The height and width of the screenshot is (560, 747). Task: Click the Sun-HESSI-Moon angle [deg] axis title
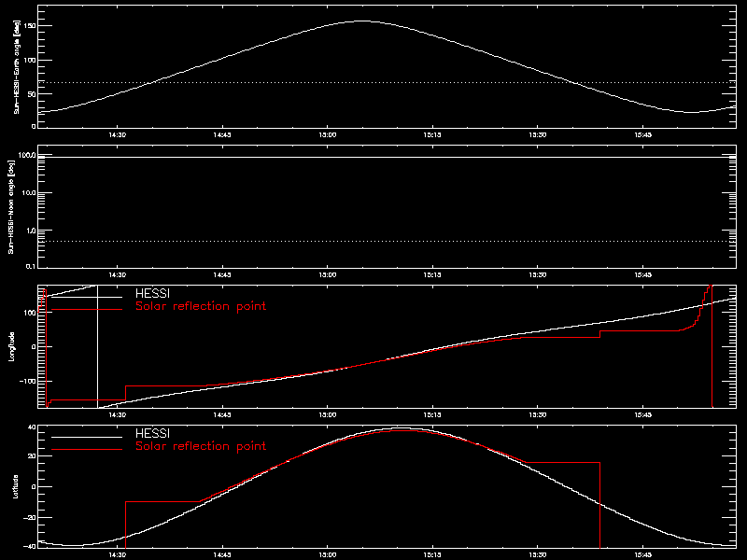pyautogui.click(x=11, y=207)
